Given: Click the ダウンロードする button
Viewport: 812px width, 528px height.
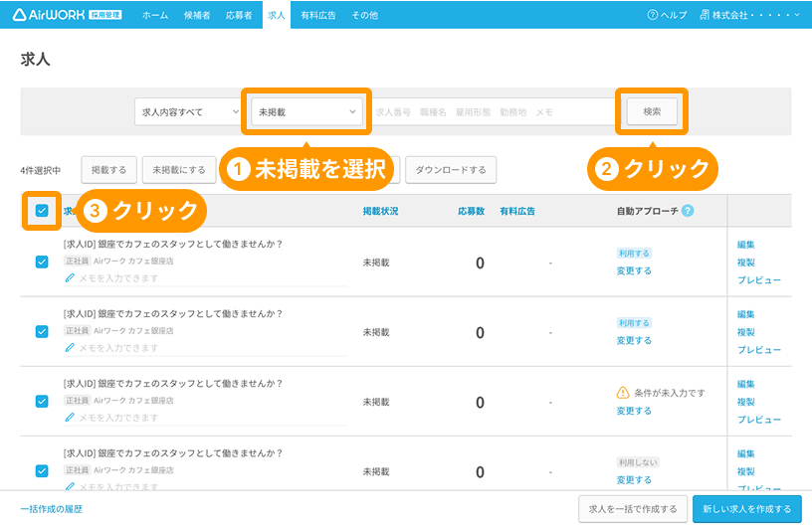Looking at the screenshot, I should (x=451, y=170).
